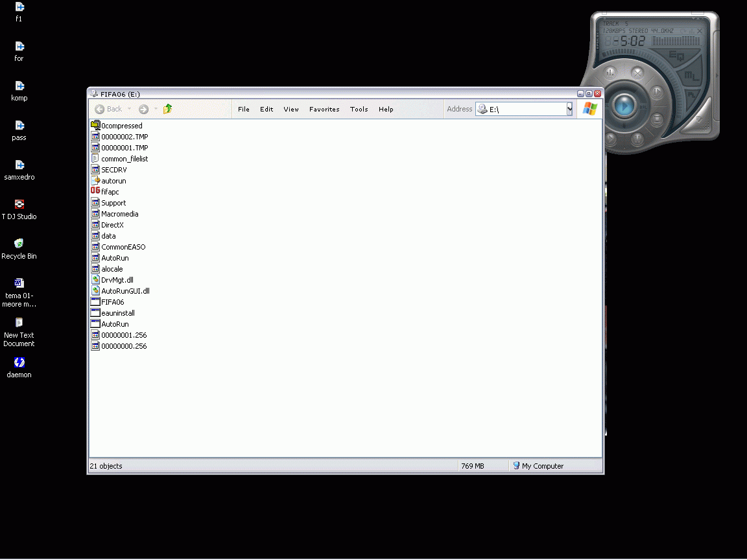This screenshot has width=747, height=560.
Task: Click the eauninstall application icon
Action: pyautogui.click(x=95, y=312)
